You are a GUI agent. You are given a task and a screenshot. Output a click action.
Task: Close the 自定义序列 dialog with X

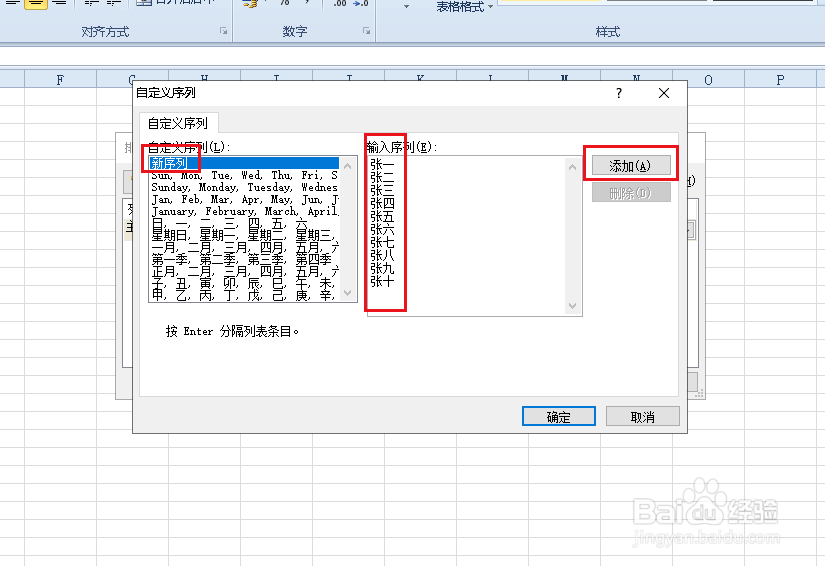[x=664, y=93]
